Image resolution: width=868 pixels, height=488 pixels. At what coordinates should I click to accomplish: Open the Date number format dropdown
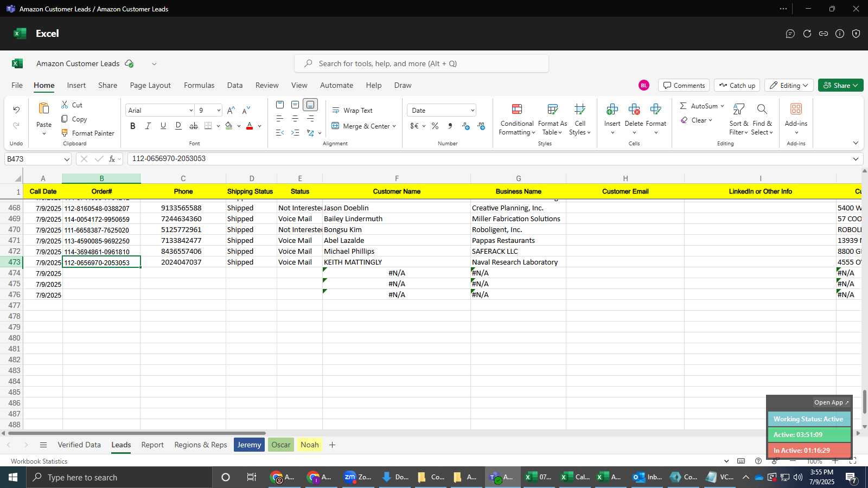(x=473, y=111)
